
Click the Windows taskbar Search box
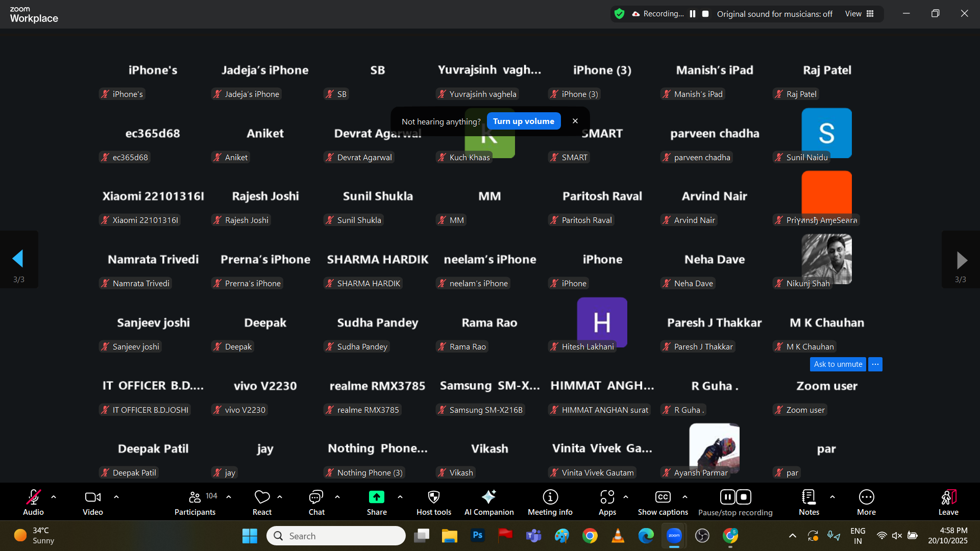point(337,536)
